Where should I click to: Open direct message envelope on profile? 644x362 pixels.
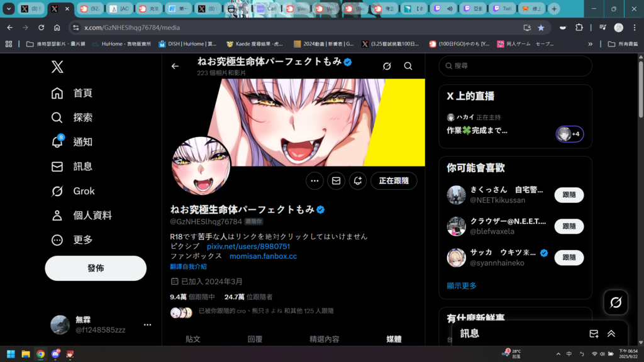click(336, 181)
